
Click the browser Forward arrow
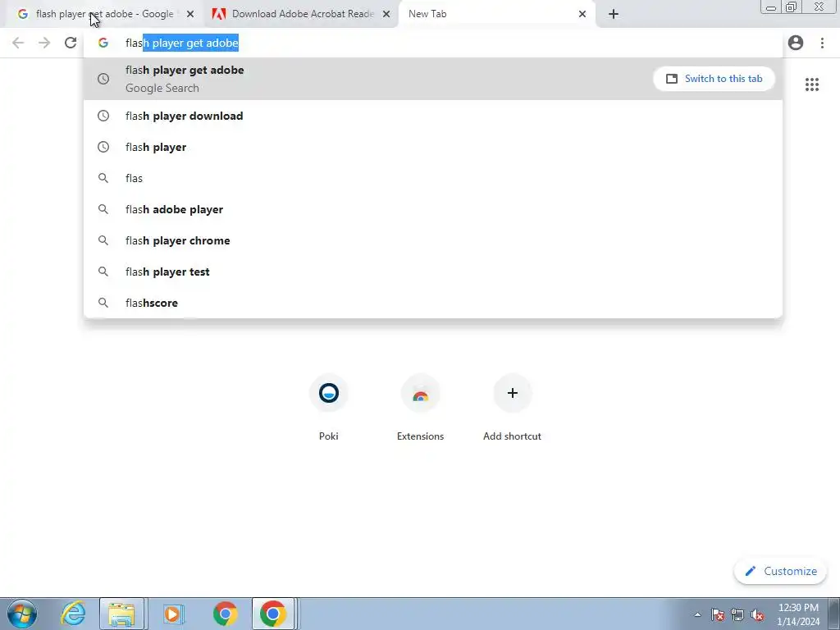(x=44, y=43)
